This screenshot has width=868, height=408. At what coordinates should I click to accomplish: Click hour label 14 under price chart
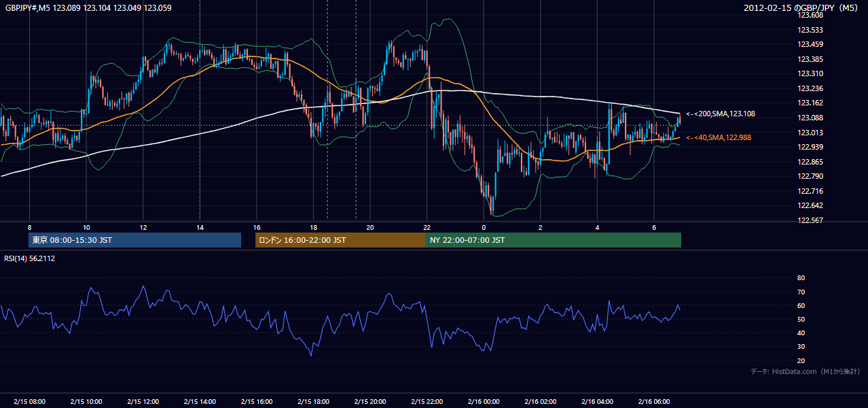click(x=200, y=227)
